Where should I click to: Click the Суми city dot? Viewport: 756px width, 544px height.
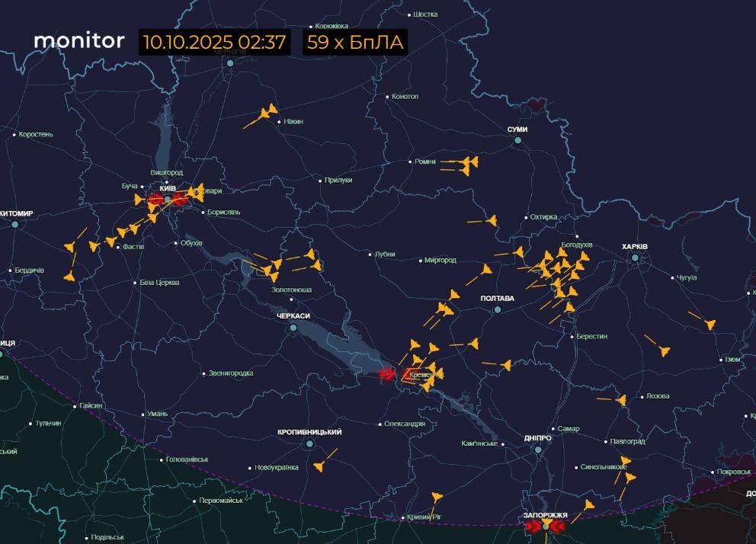click(x=518, y=140)
